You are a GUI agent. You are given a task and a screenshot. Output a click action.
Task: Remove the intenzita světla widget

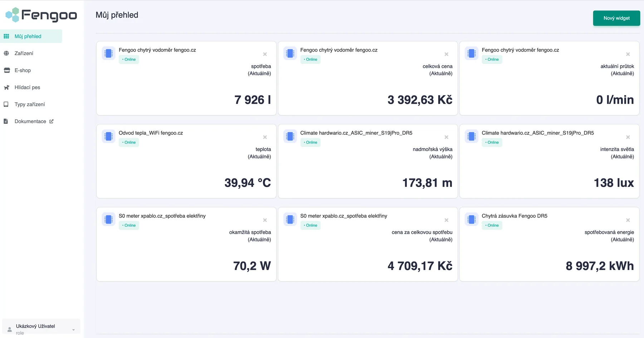[628, 137]
